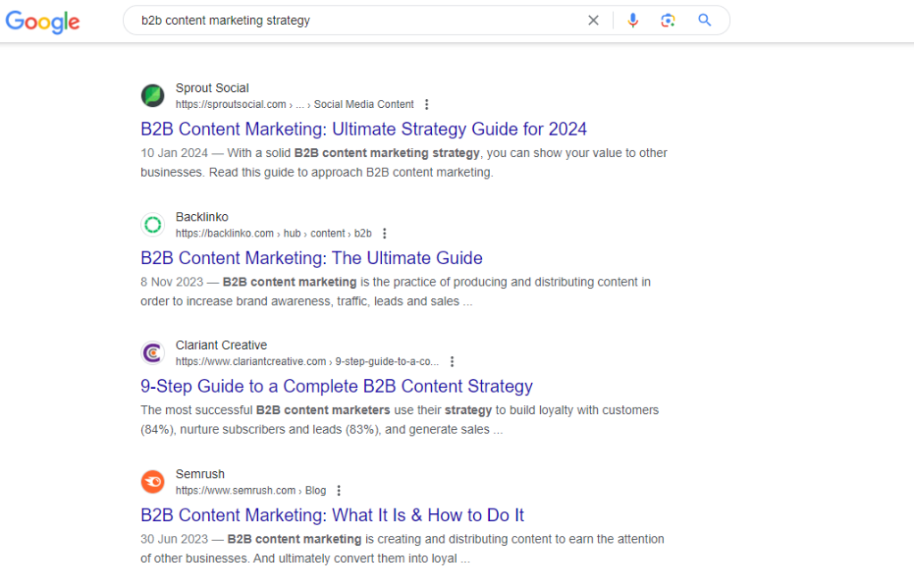Click the Semrush site name
The width and height of the screenshot is (914, 588).
pyautogui.click(x=200, y=474)
